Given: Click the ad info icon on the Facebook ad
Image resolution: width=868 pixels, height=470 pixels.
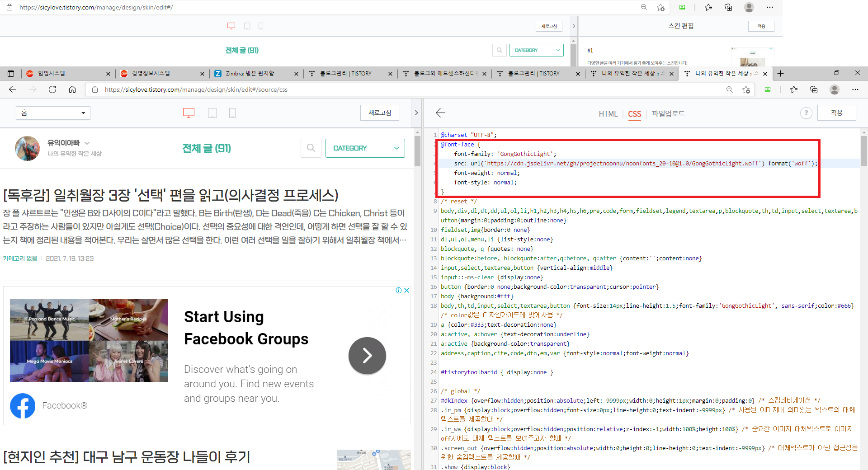Looking at the screenshot, I should [399, 290].
